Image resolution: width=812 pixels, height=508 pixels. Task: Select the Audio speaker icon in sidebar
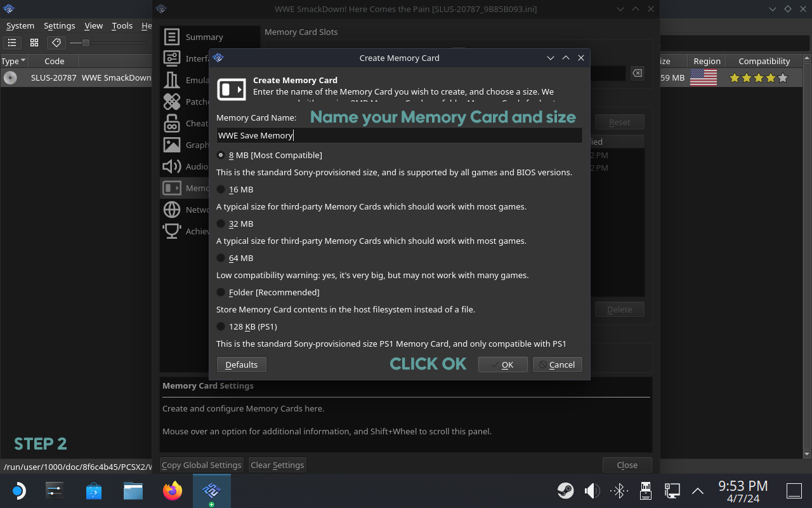pyautogui.click(x=171, y=166)
